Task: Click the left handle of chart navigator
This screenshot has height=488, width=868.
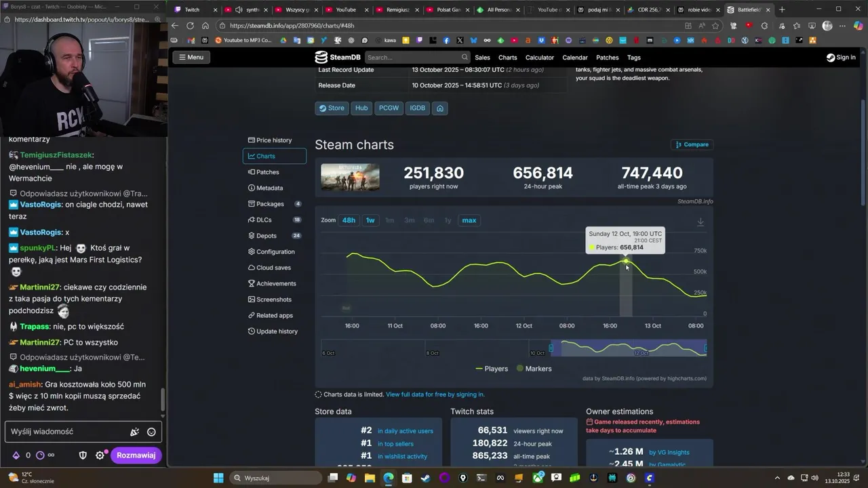Action: 551,348
